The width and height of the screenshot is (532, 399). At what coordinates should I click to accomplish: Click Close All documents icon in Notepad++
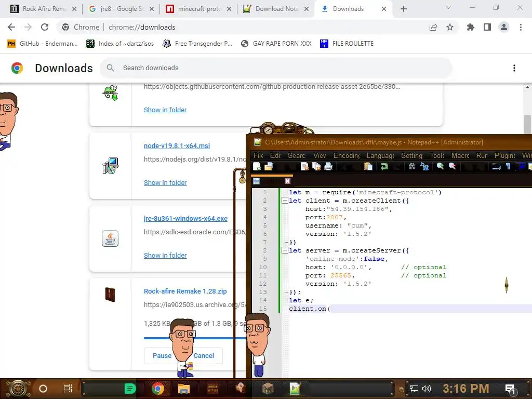tap(316, 166)
